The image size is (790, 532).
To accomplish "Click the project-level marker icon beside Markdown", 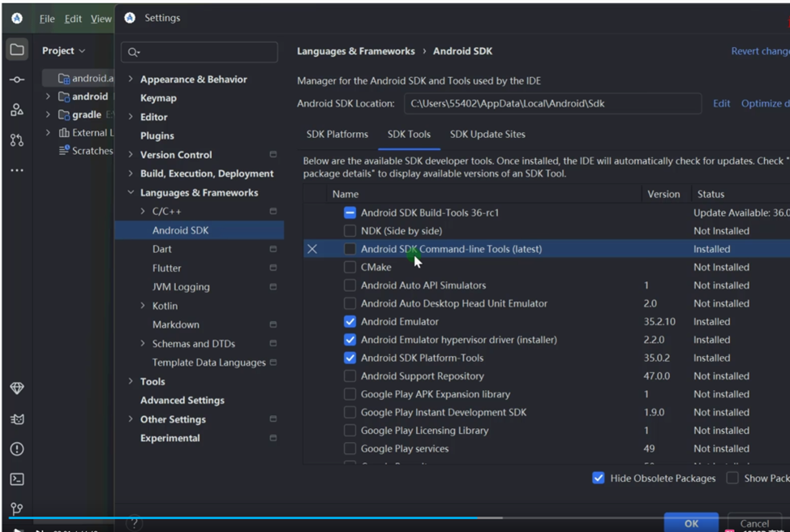I will tap(273, 324).
